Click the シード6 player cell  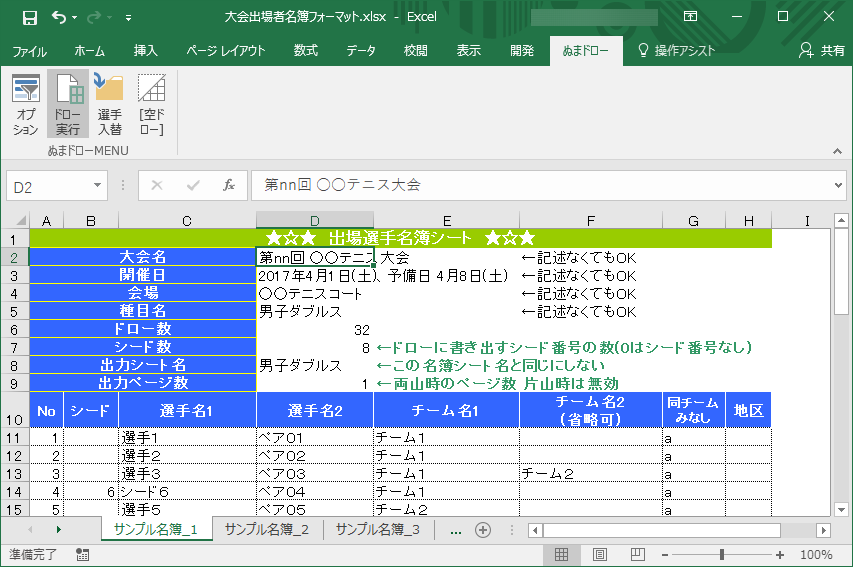coord(187,492)
